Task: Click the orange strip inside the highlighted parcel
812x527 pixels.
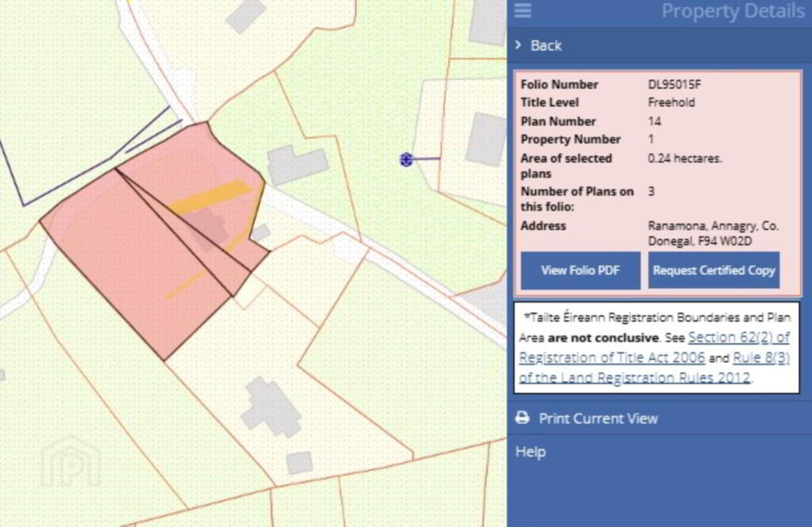Action: point(213,197)
